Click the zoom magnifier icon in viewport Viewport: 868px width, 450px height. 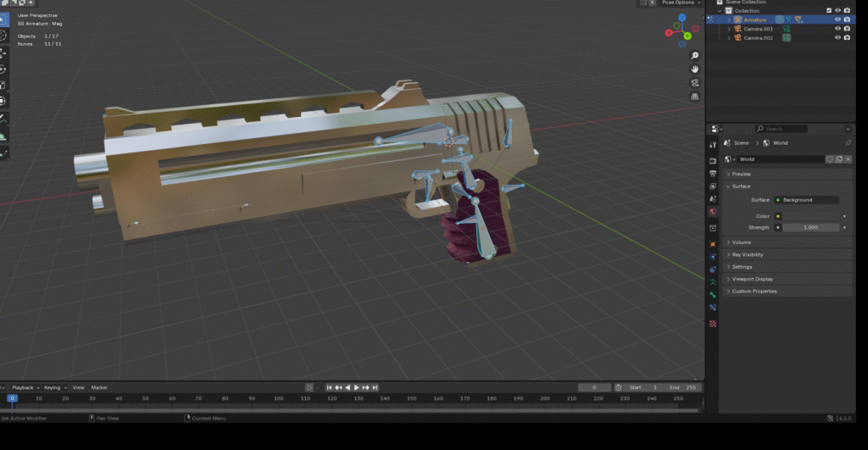coord(695,54)
